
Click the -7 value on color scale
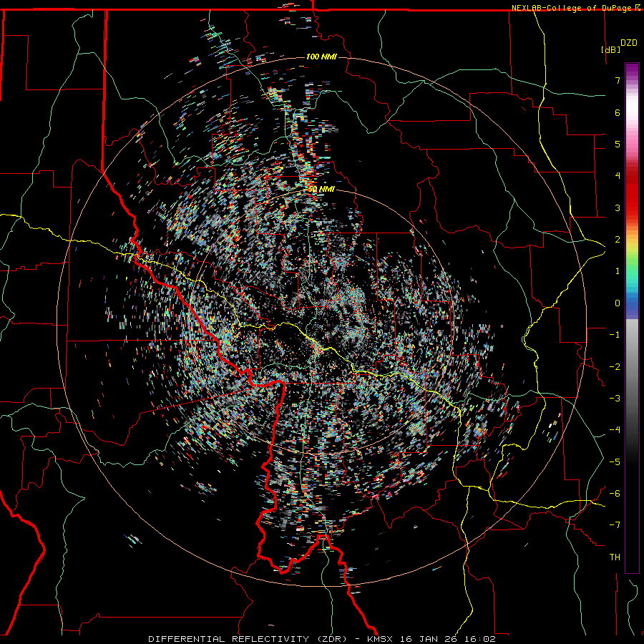pos(615,525)
